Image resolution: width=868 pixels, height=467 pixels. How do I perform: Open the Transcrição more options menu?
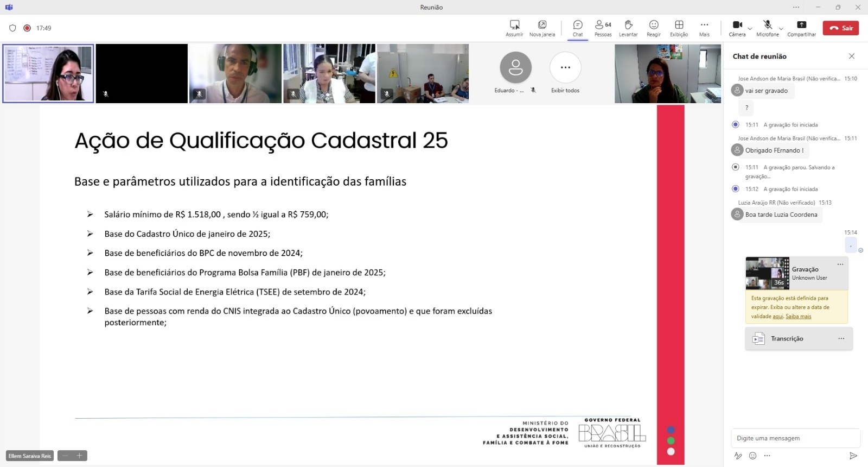841,339
